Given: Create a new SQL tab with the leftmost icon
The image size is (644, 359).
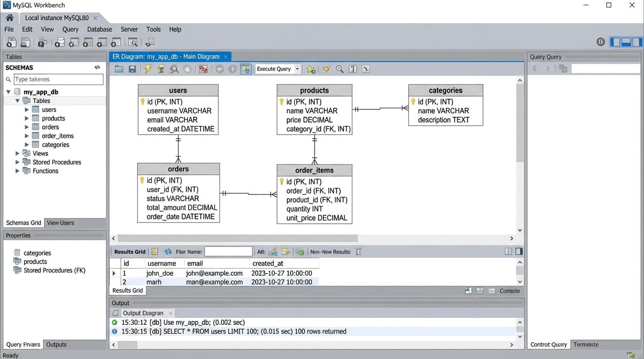Looking at the screenshot, I should 11,42.
